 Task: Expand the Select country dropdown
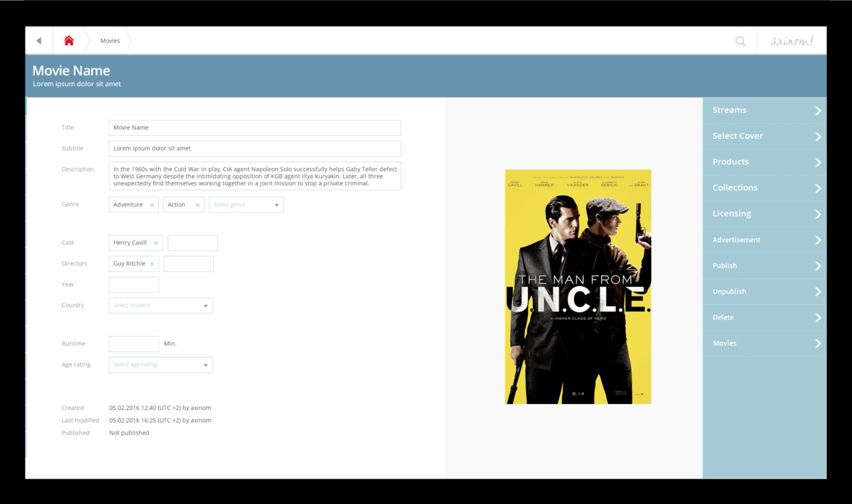coord(161,305)
